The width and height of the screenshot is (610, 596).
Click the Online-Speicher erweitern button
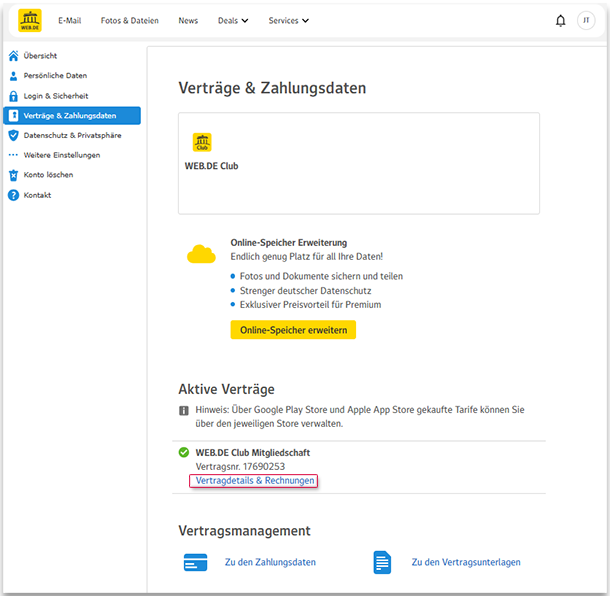tap(293, 330)
